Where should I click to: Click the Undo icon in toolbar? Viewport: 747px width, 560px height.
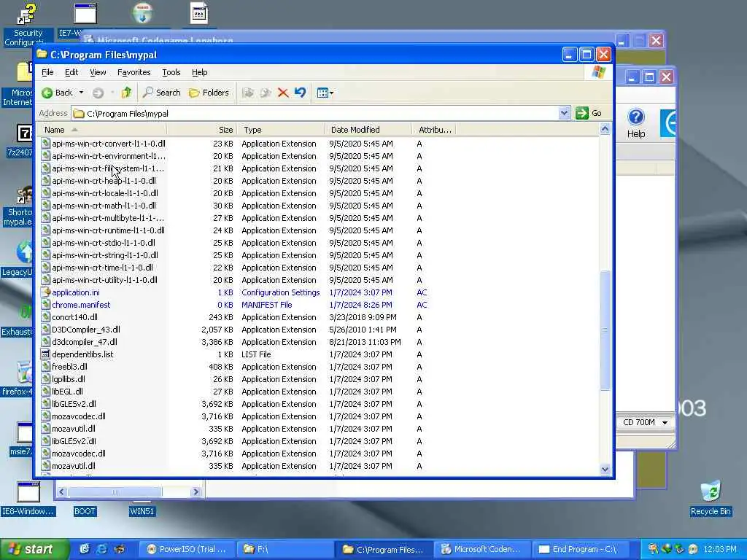(x=300, y=93)
